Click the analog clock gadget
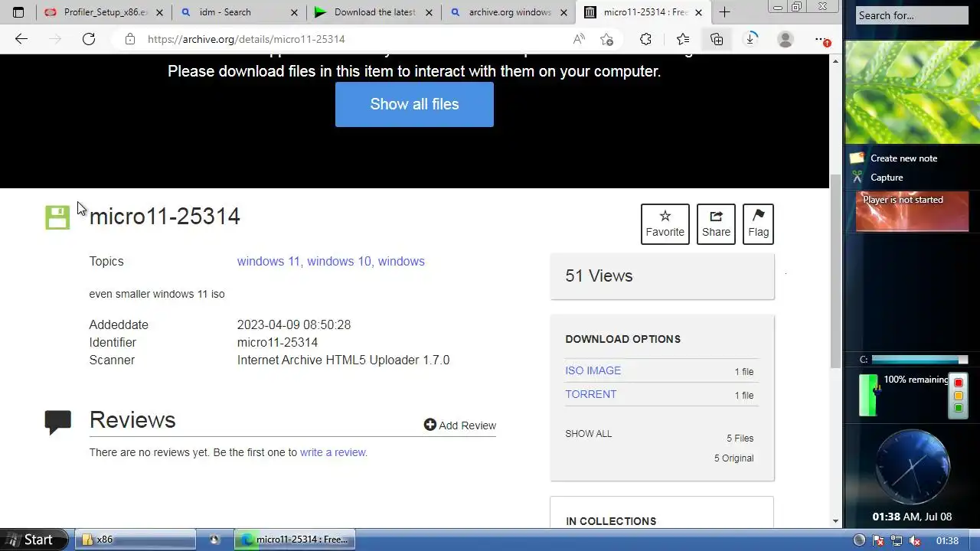Viewport: 980px width, 551px height. point(913,468)
